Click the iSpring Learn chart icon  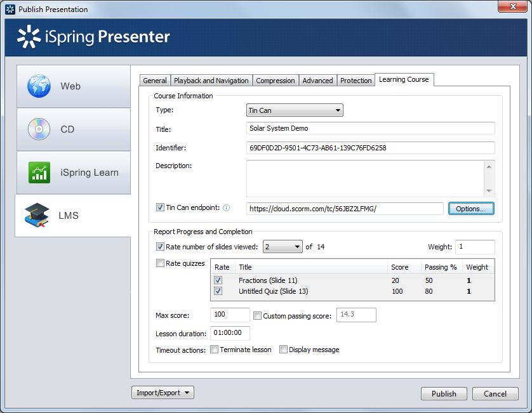click(39, 173)
